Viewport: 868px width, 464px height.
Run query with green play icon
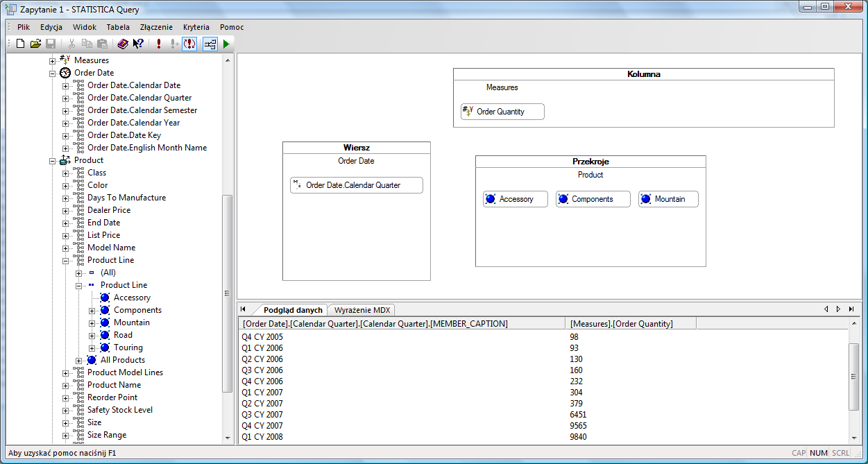[226, 44]
